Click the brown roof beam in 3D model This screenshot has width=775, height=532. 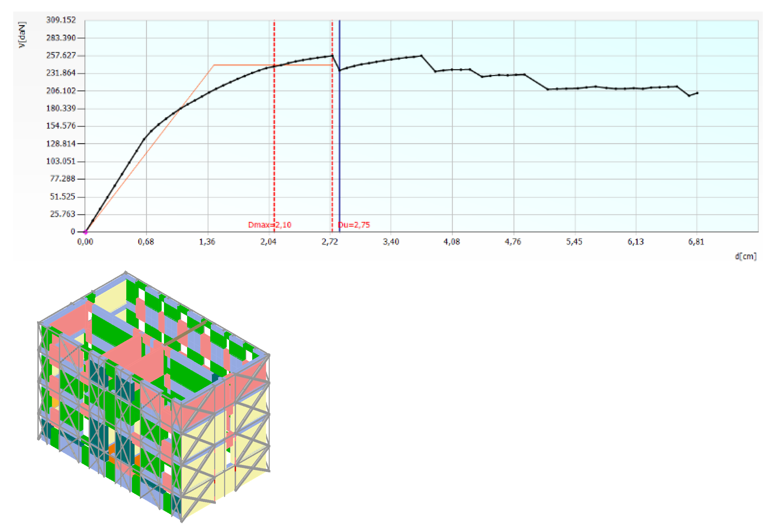[x=186, y=333]
